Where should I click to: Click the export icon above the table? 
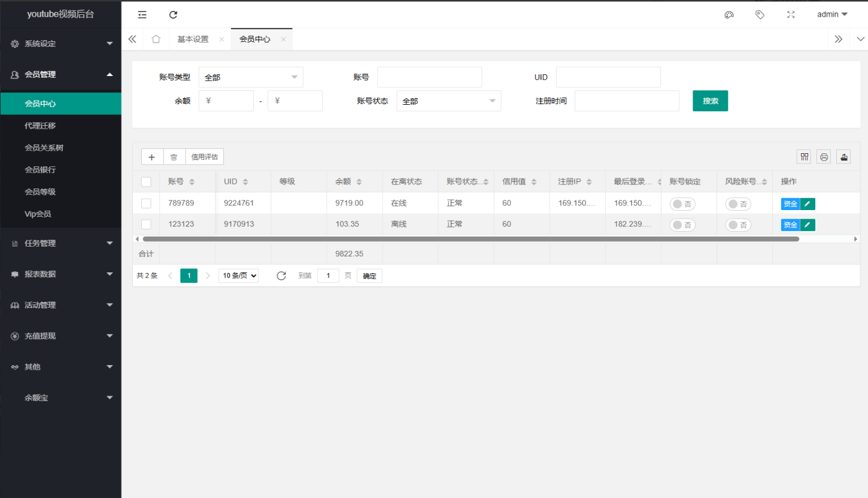point(843,157)
